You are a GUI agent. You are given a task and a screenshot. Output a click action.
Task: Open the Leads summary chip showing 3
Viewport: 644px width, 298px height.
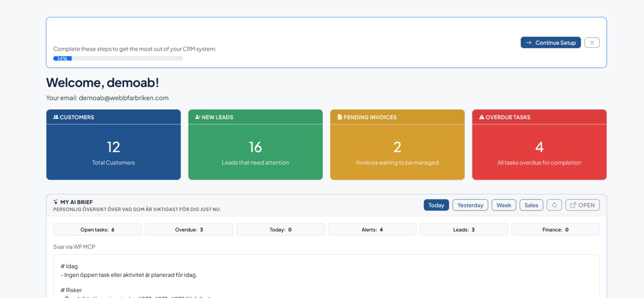(463, 229)
